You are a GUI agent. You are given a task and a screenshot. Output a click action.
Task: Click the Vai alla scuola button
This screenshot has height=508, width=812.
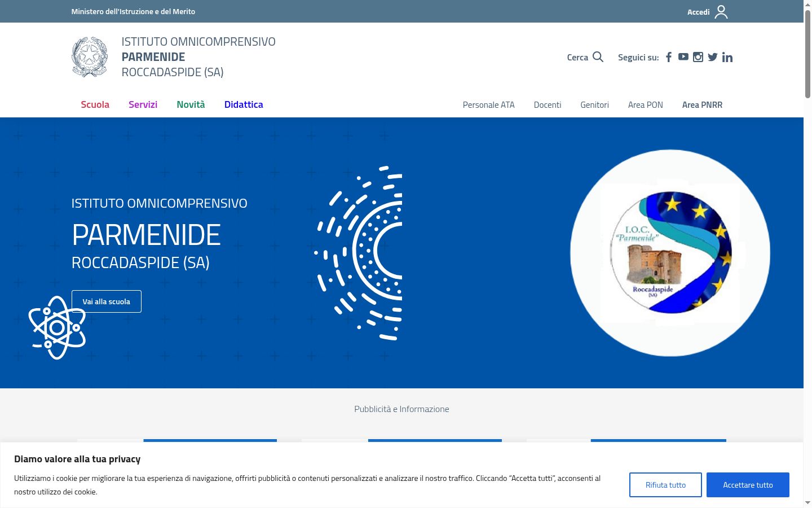tap(107, 301)
